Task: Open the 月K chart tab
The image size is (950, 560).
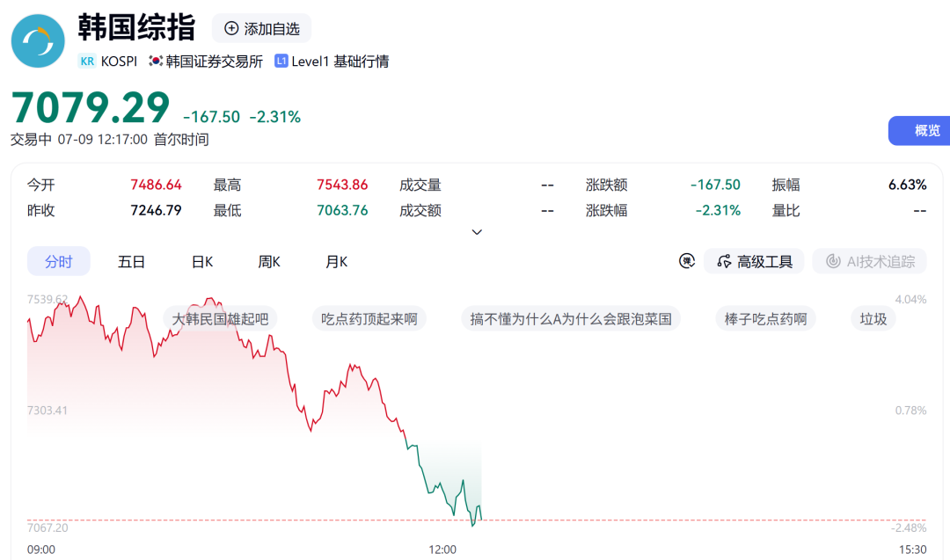Action: (x=336, y=261)
